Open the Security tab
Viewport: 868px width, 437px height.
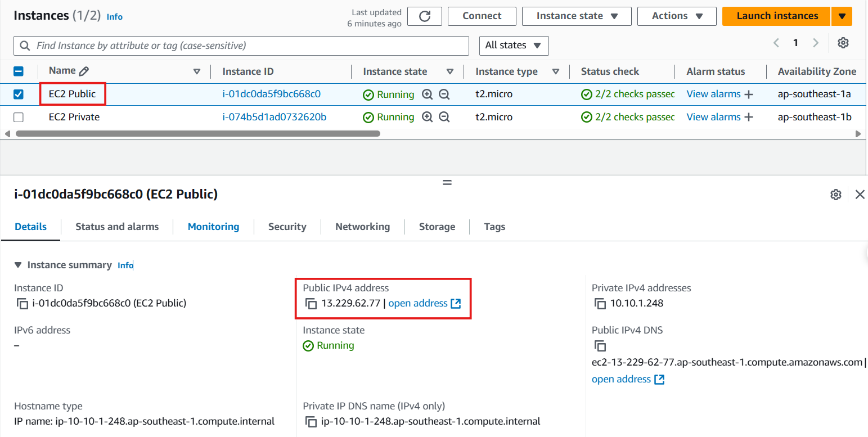click(287, 227)
